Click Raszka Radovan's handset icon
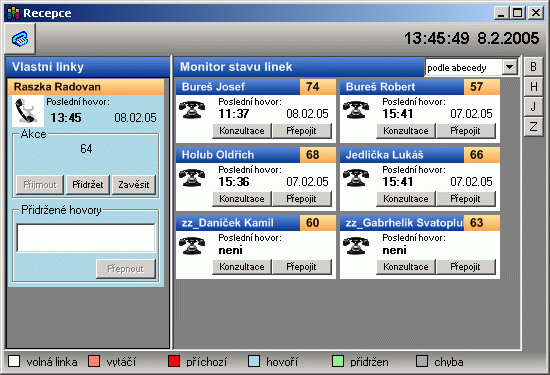 point(28,111)
